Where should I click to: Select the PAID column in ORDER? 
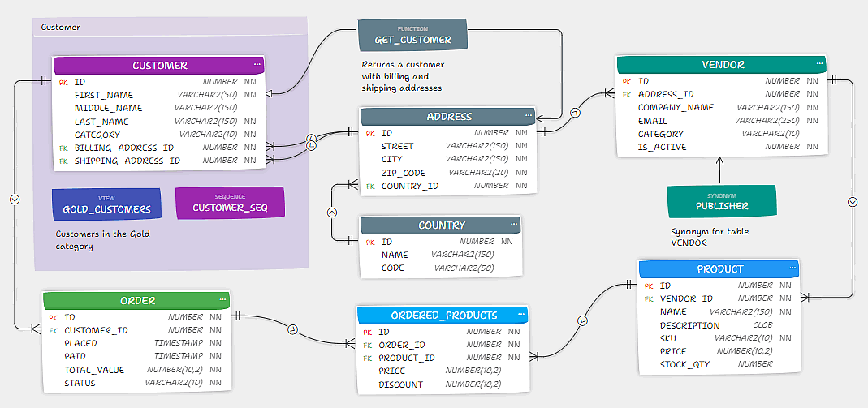point(137,357)
